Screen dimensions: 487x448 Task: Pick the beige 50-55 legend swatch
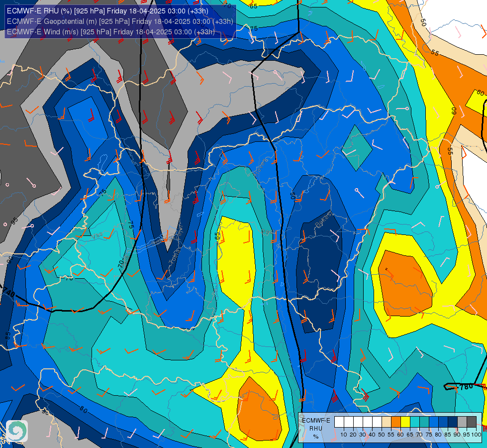pos(387,422)
